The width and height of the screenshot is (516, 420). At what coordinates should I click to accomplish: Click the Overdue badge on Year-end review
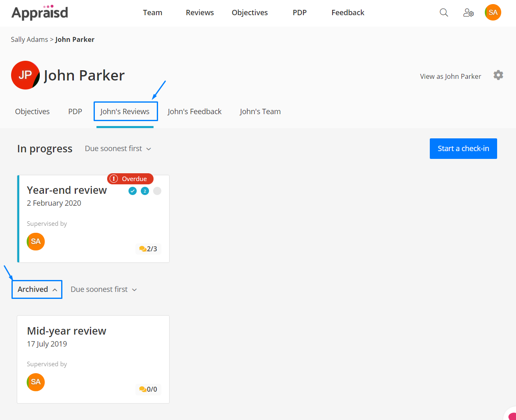(x=130, y=179)
